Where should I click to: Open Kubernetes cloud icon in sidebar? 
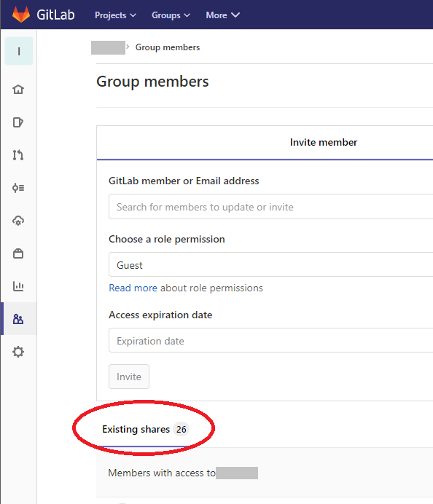pyautogui.click(x=18, y=221)
